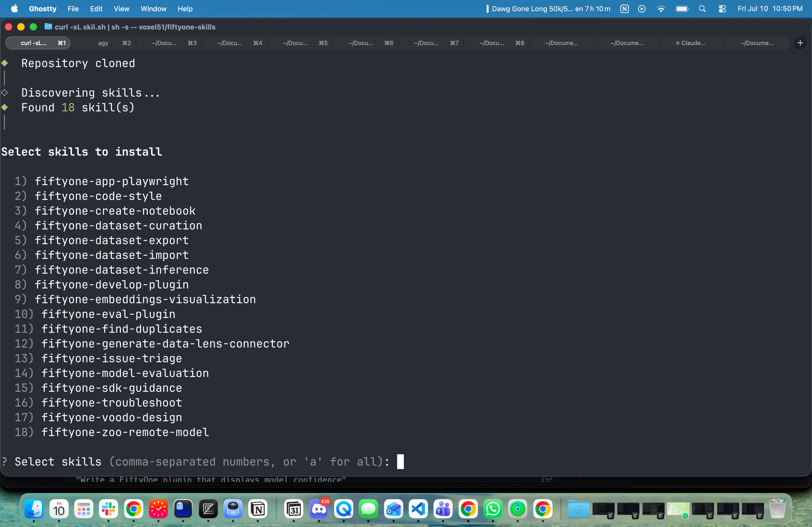Click the play circle menu bar icon
The image size is (812, 527).
[x=642, y=9]
